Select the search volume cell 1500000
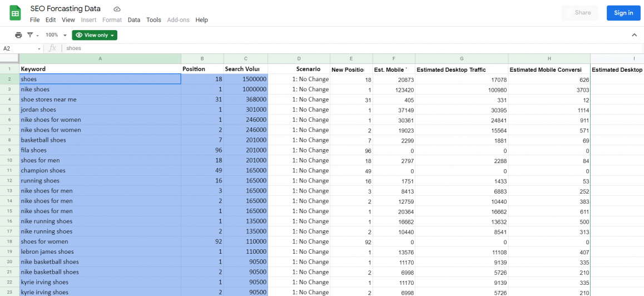This screenshot has width=644, height=296. click(246, 80)
